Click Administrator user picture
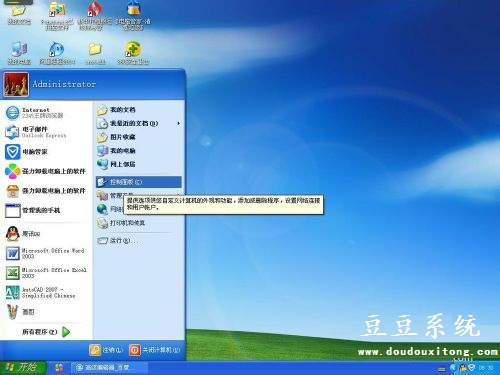500x375 pixels. pos(16,84)
